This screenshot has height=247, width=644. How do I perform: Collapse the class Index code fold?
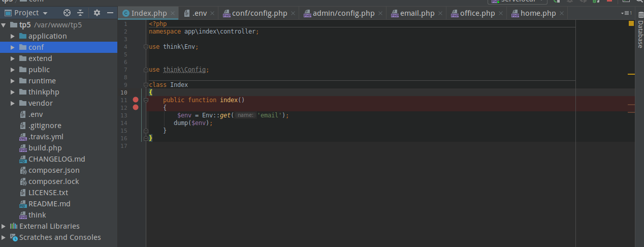[145, 85]
